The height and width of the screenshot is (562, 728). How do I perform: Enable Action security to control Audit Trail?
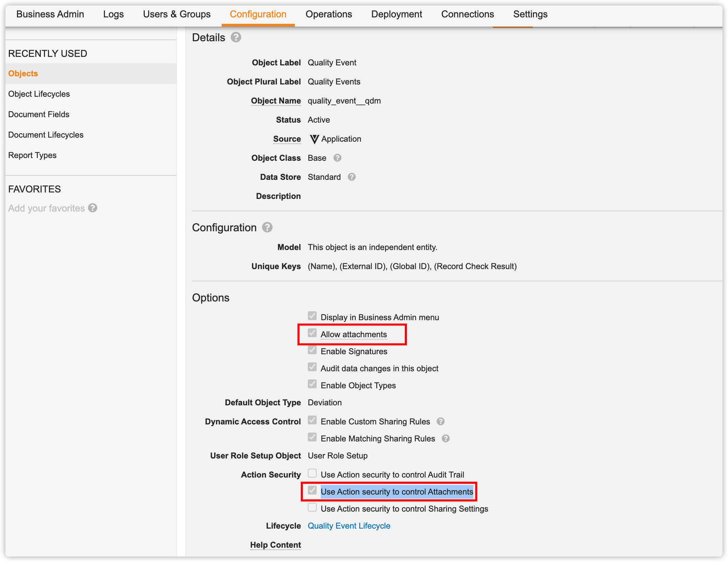312,473
